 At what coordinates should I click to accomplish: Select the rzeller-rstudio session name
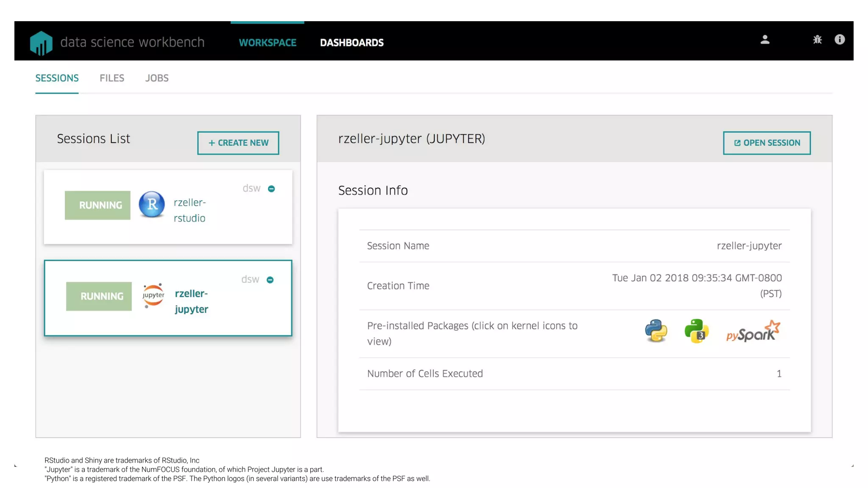189,211
